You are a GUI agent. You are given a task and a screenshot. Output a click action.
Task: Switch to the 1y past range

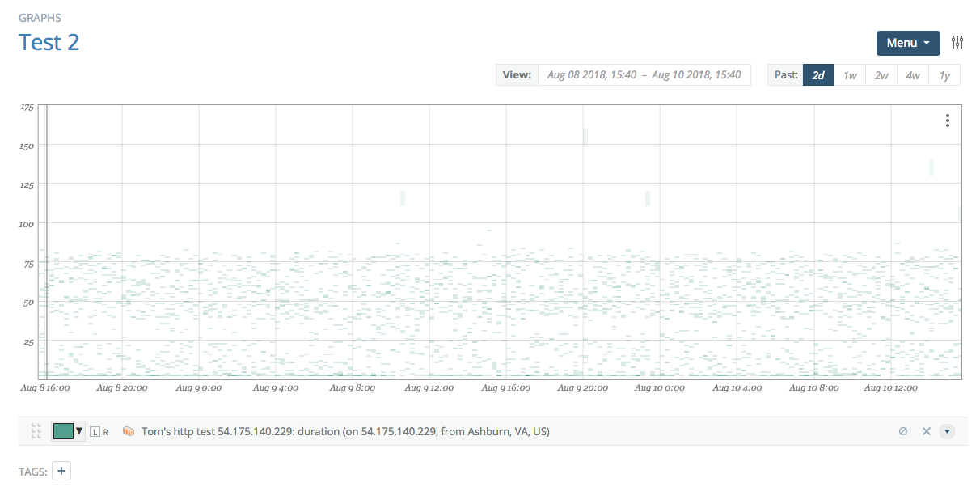pos(944,74)
